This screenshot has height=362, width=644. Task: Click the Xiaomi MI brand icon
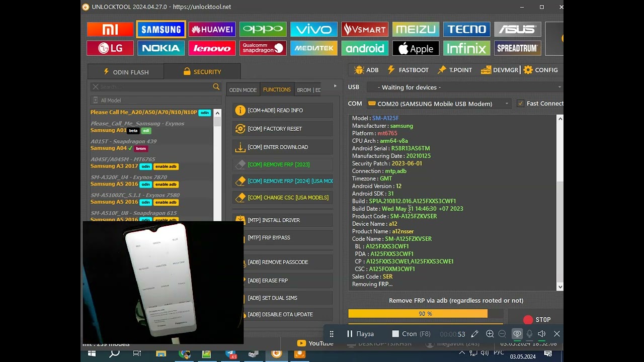point(110,29)
